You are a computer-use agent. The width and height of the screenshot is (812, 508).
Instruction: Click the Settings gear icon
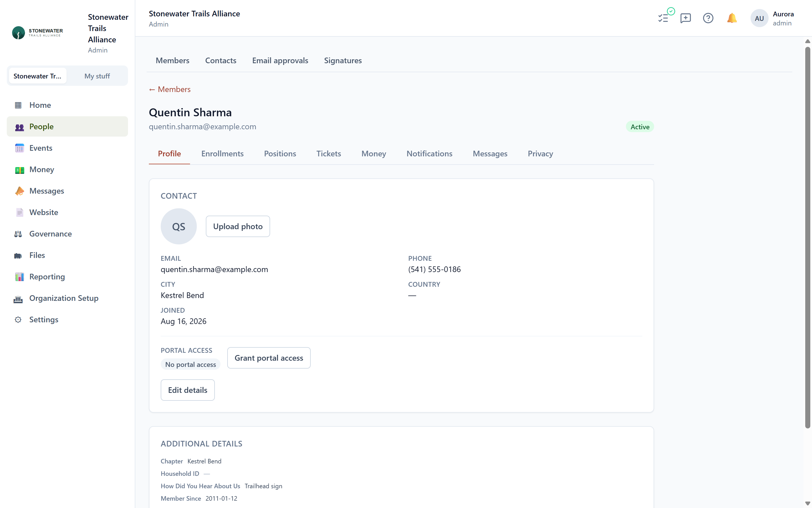point(18,319)
